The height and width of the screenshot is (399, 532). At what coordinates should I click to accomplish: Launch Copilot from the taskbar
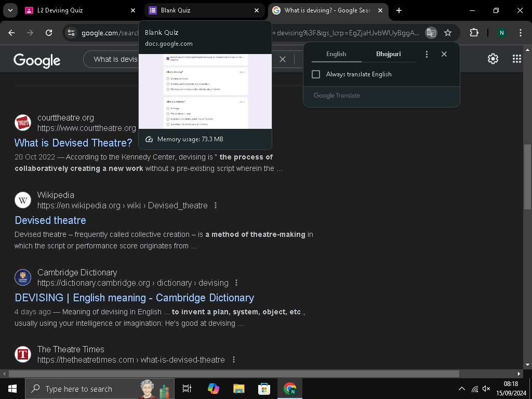click(214, 389)
